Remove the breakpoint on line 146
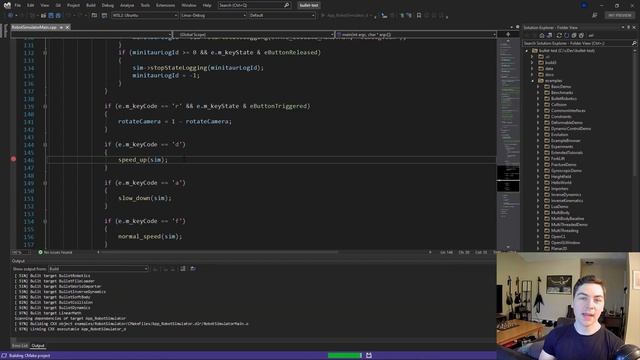 (x=13, y=159)
